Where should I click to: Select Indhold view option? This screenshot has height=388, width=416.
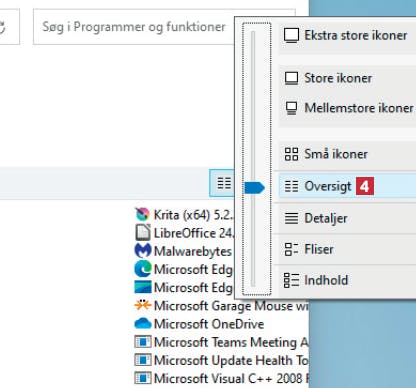point(347,280)
